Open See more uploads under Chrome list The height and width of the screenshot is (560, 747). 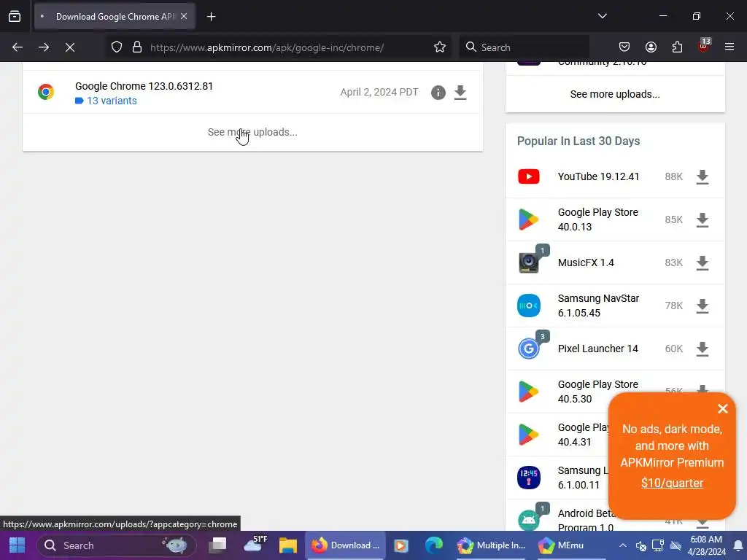[x=252, y=133]
